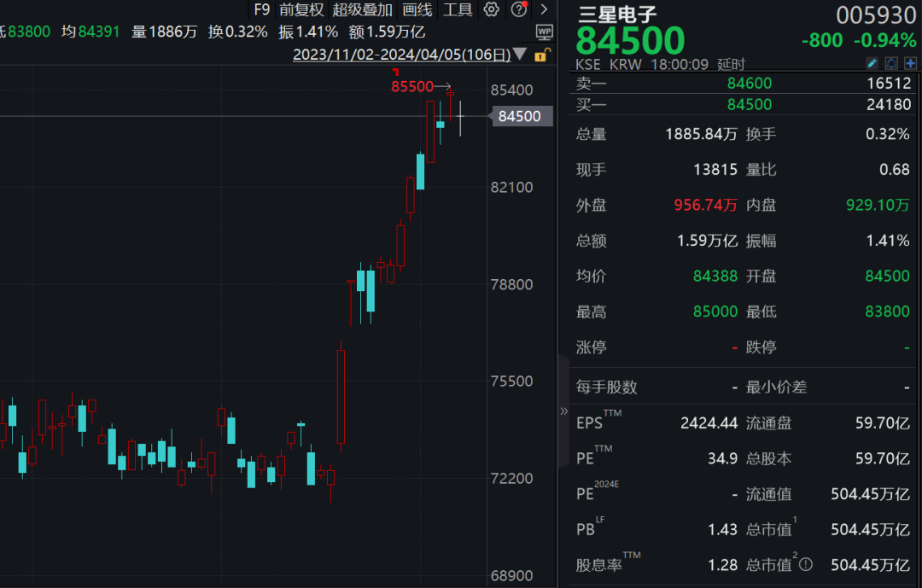Screen dimensions: 922x588
Task: Collapse the quote panel with double-arrow handle
Action: click(563, 411)
